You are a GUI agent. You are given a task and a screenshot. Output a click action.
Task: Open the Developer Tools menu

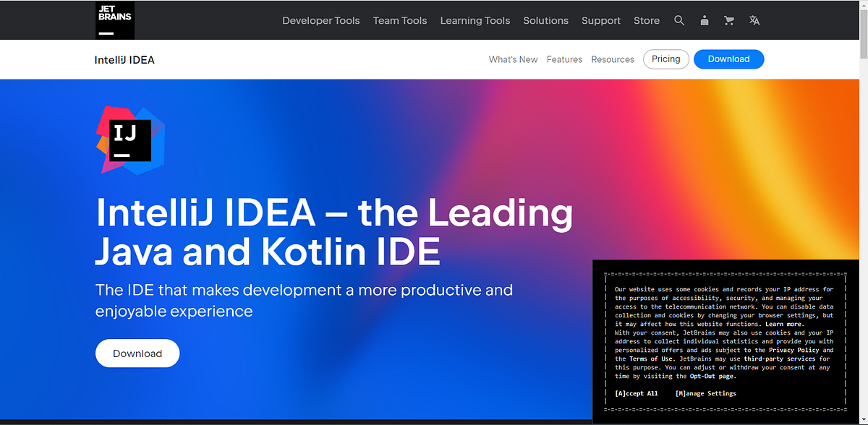click(x=320, y=20)
